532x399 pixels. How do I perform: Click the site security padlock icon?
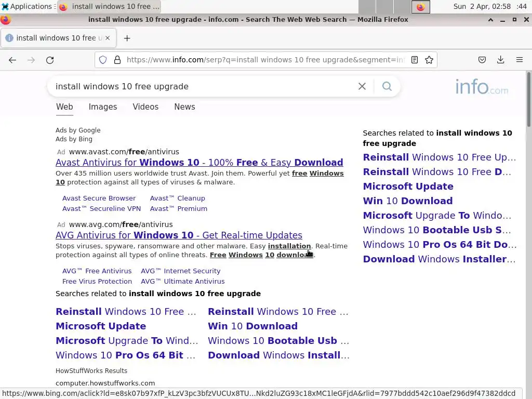tap(117, 60)
